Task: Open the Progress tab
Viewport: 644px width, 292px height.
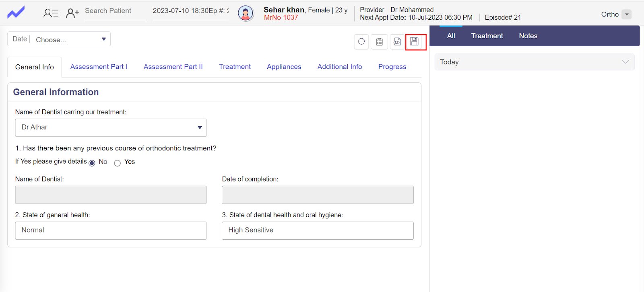Action: click(392, 67)
